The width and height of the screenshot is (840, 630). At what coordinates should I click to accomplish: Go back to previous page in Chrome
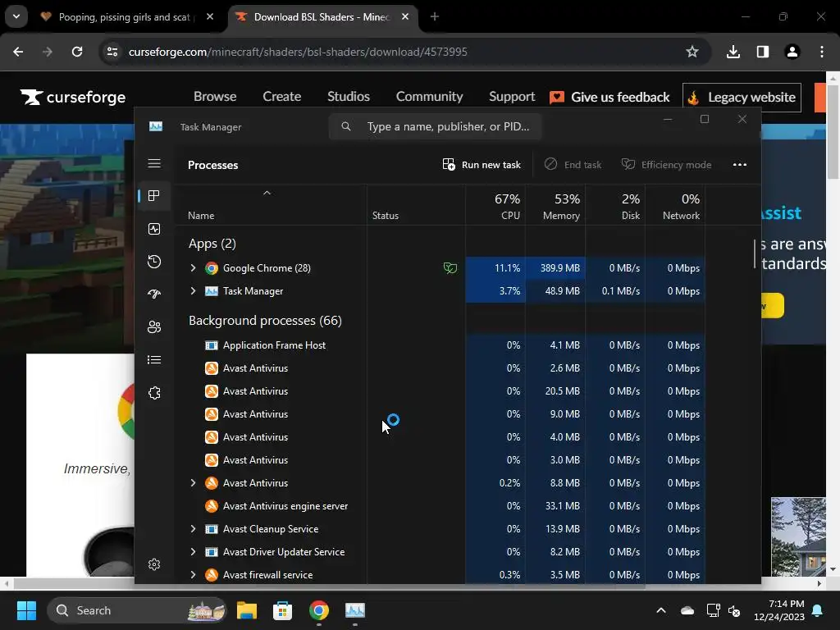coord(18,52)
